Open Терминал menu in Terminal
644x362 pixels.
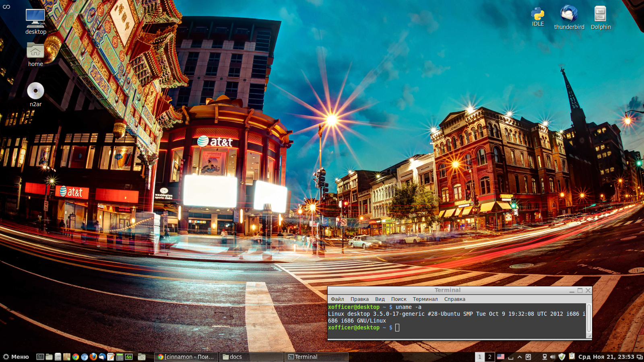pyautogui.click(x=425, y=299)
